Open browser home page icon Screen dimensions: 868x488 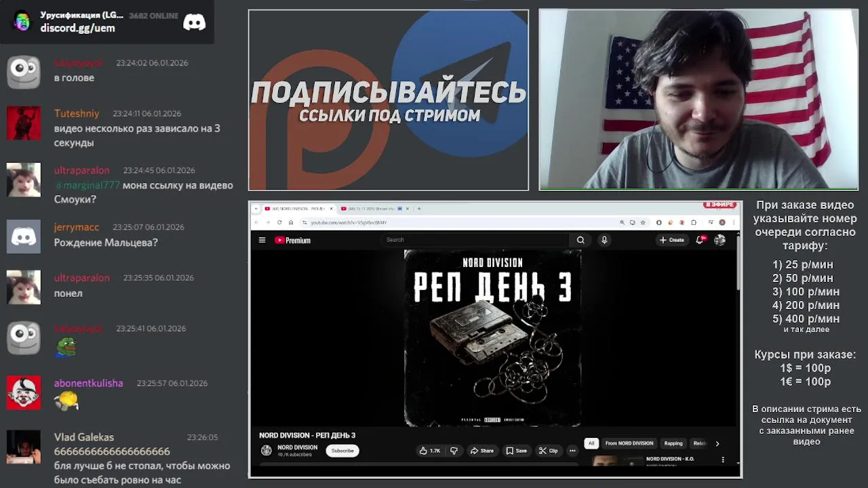(291, 222)
